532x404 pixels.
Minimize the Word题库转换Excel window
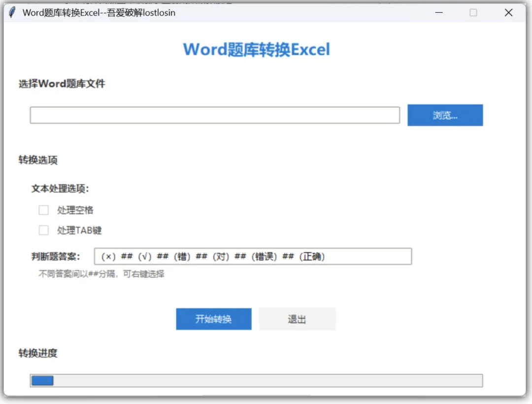click(x=439, y=12)
